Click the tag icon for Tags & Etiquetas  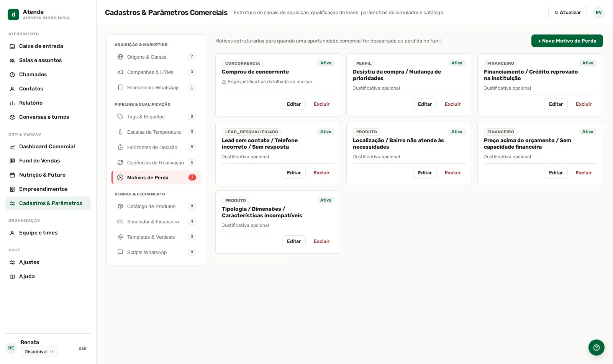click(120, 116)
